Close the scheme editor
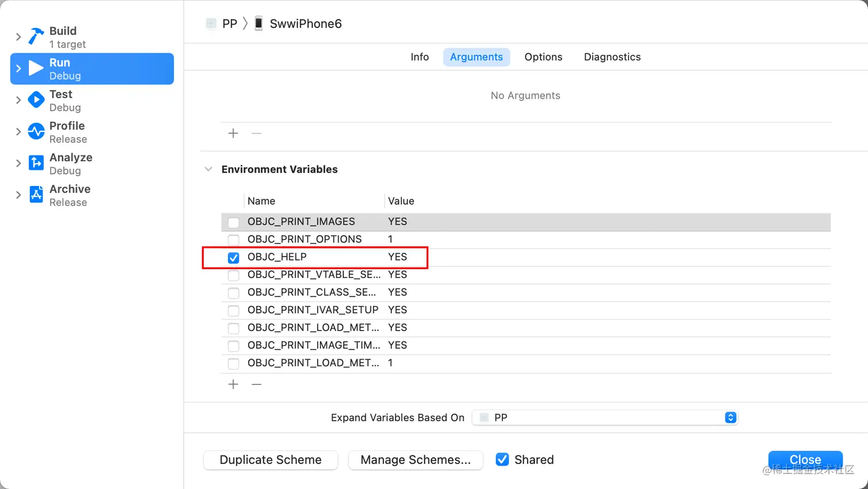The width and height of the screenshot is (868, 489). coord(805,460)
